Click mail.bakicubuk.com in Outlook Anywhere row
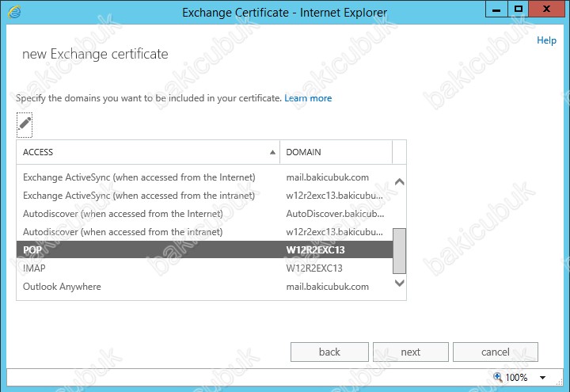This screenshot has width=570, height=392. click(x=328, y=286)
